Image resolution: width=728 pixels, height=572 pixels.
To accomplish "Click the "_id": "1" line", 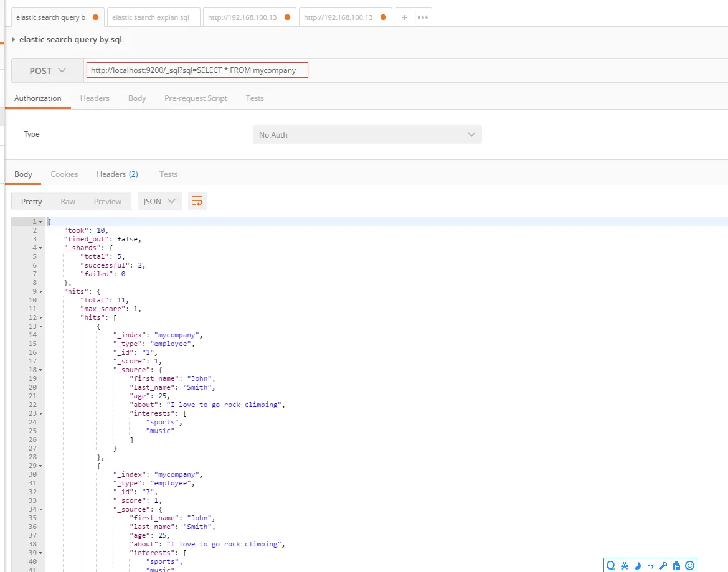I will (135, 352).
